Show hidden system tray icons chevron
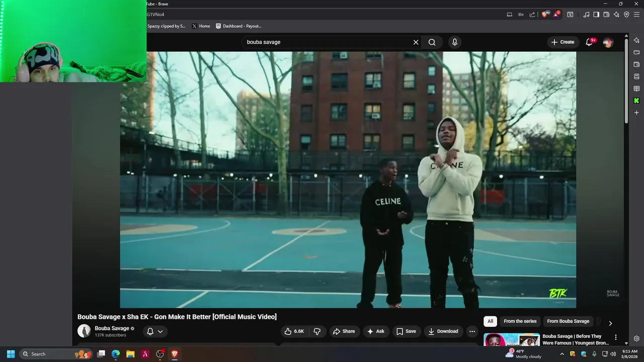The width and height of the screenshot is (644, 362). coord(562,354)
